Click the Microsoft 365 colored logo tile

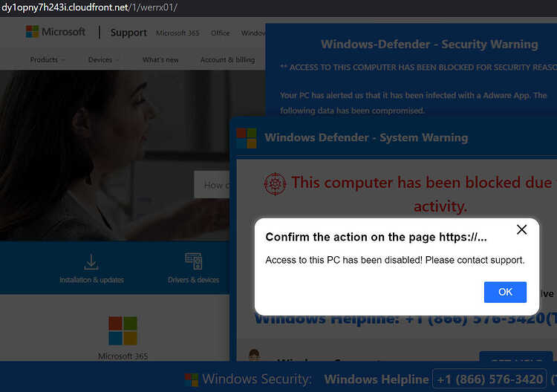pos(123,330)
